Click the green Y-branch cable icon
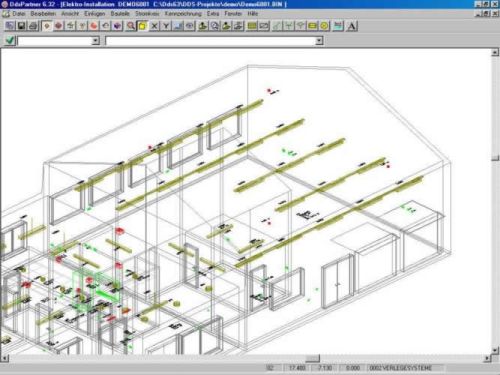 click(289, 26)
